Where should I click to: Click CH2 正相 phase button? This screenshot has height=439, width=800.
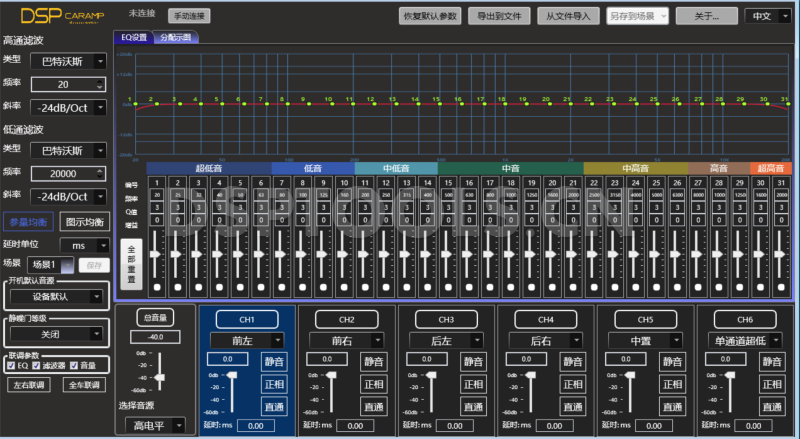point(374,384)
